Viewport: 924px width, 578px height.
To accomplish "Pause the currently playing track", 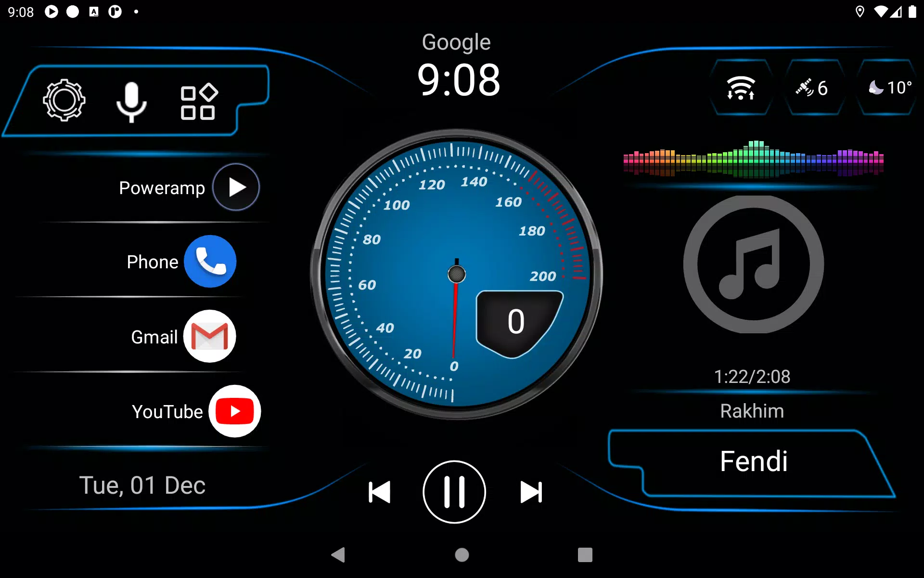I will coord(454,491).
